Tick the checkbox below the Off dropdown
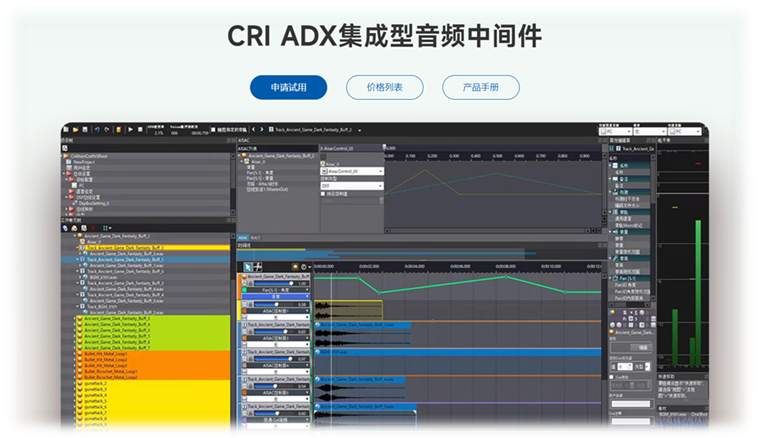This screenshot has width=758, height=438. point(323,194)
